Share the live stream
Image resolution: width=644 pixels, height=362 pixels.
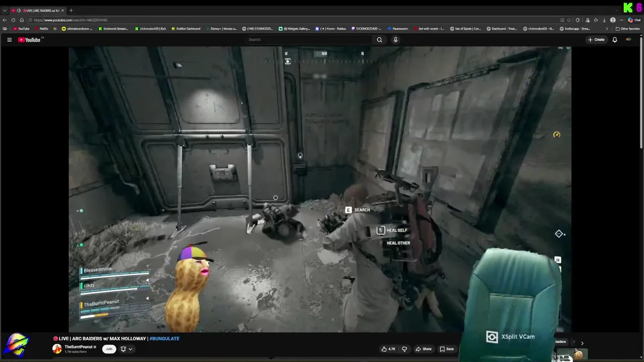[x=424, y=349]
